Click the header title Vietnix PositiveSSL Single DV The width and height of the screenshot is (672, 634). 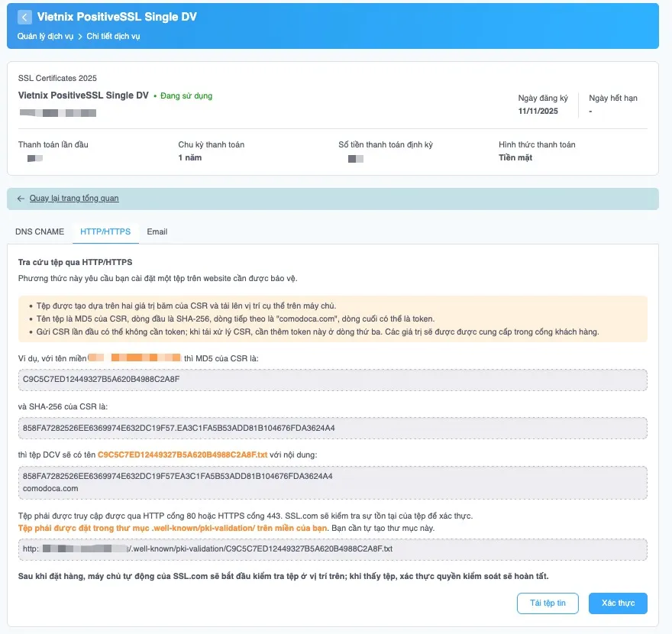click(x=118, y=17)
